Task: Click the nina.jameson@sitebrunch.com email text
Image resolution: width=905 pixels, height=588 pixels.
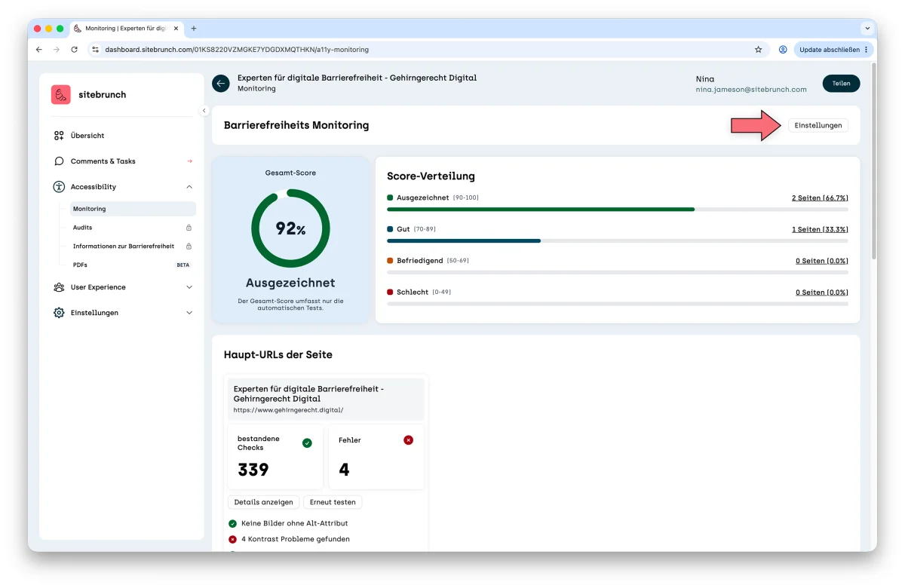Action: (751, 89)
